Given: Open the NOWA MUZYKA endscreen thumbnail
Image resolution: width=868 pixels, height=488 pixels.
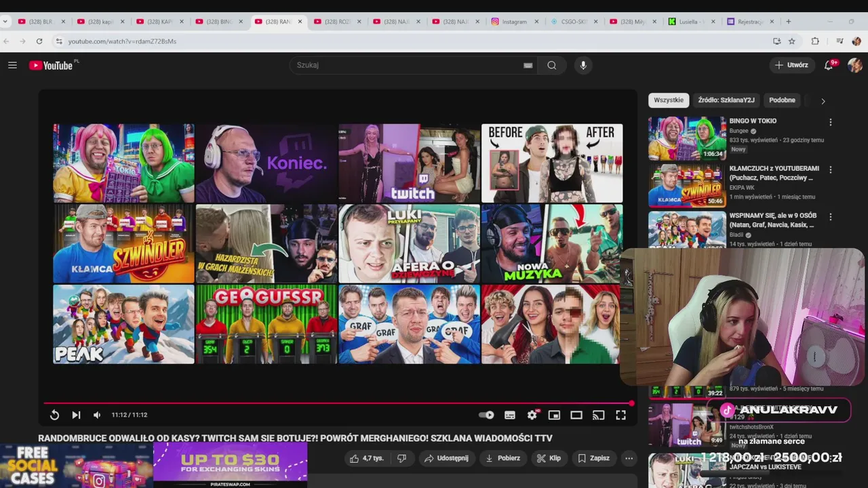Looking at the screenshot, I should click(x=552, y=243).
